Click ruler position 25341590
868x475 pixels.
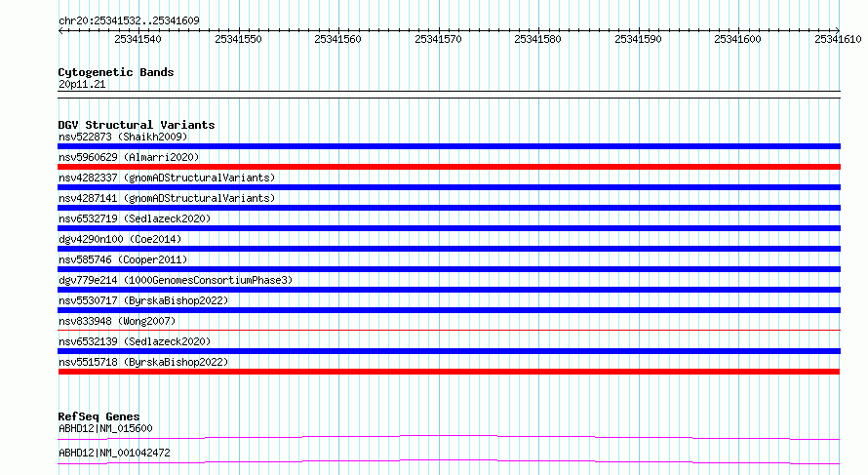coord(638,39)
